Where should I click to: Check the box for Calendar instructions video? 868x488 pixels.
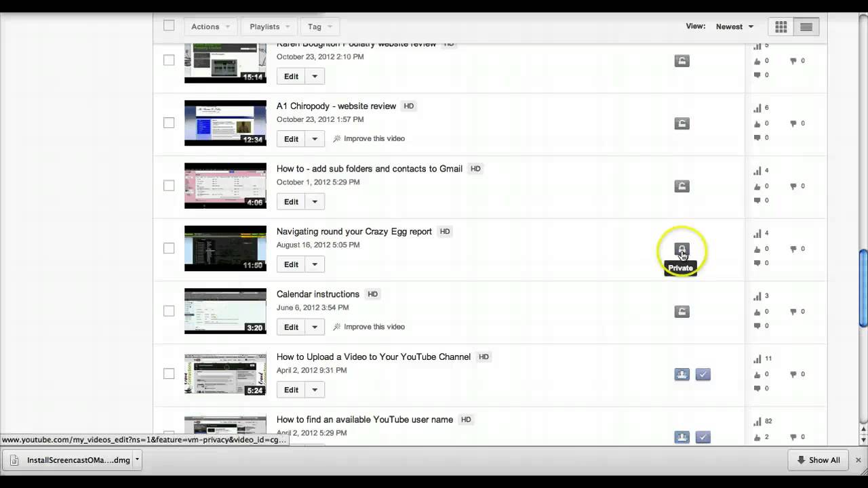169,311
